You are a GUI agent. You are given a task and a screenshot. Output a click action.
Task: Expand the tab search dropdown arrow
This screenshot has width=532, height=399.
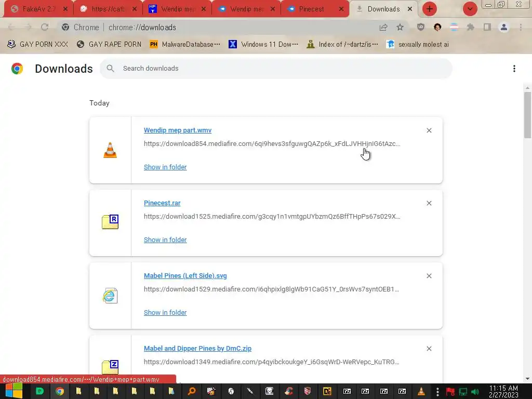coord(470,9)
